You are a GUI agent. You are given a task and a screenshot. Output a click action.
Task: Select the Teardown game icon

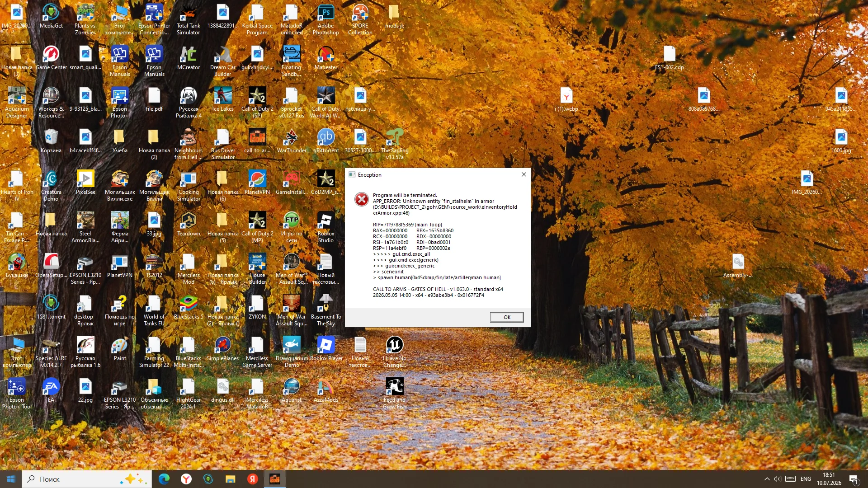[189, 224]
